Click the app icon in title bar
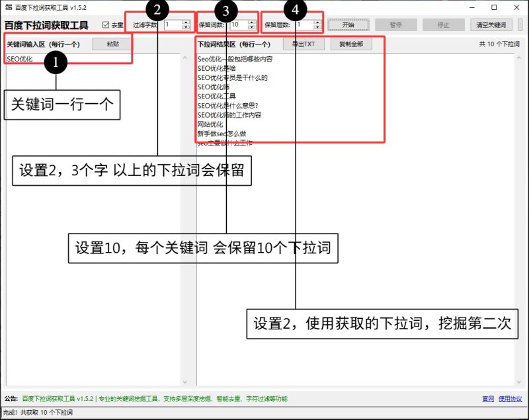This screenshot has height=420, width=529. (x=9, y=7)
